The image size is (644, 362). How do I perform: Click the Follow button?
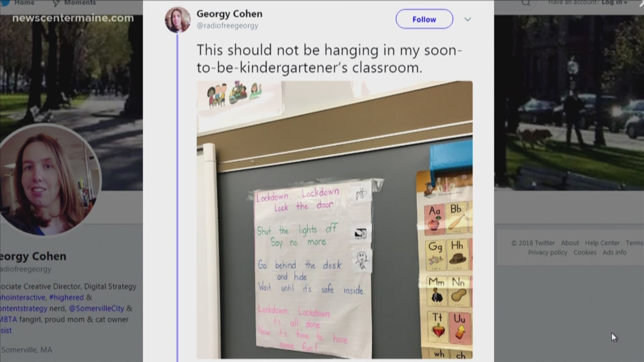coord(424,19)
